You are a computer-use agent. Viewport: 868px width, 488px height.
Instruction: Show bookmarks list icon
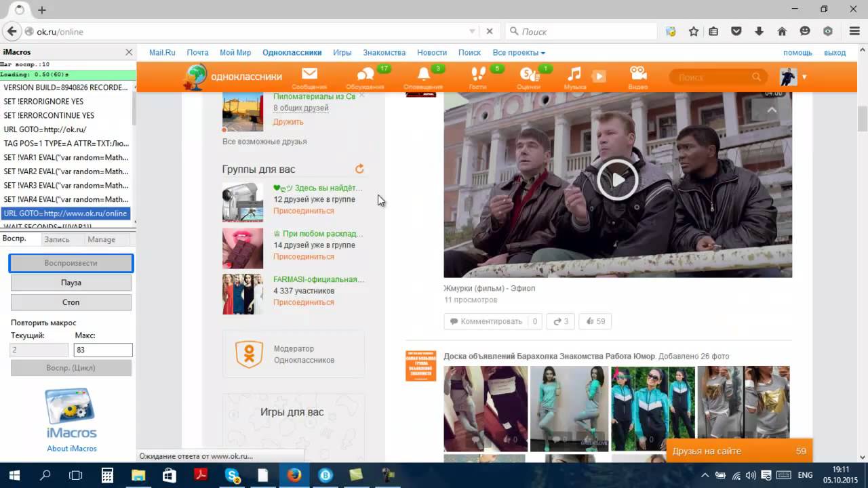pyautogui.click(x=713, y=31)
